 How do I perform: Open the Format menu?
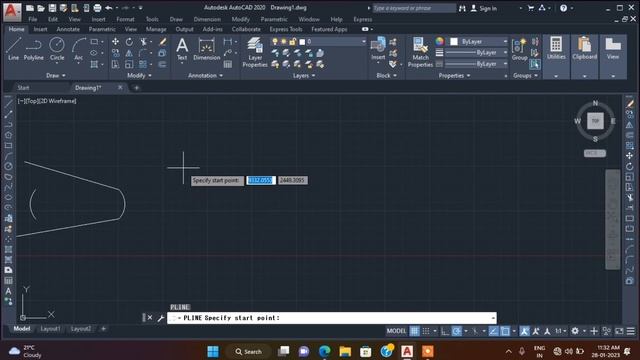(125, 19)
